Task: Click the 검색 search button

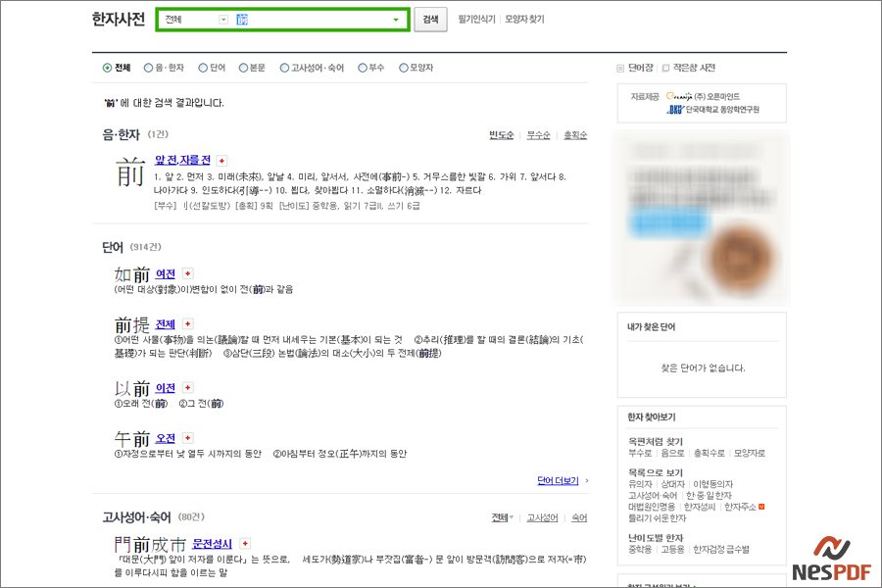Action: (431, 20)
